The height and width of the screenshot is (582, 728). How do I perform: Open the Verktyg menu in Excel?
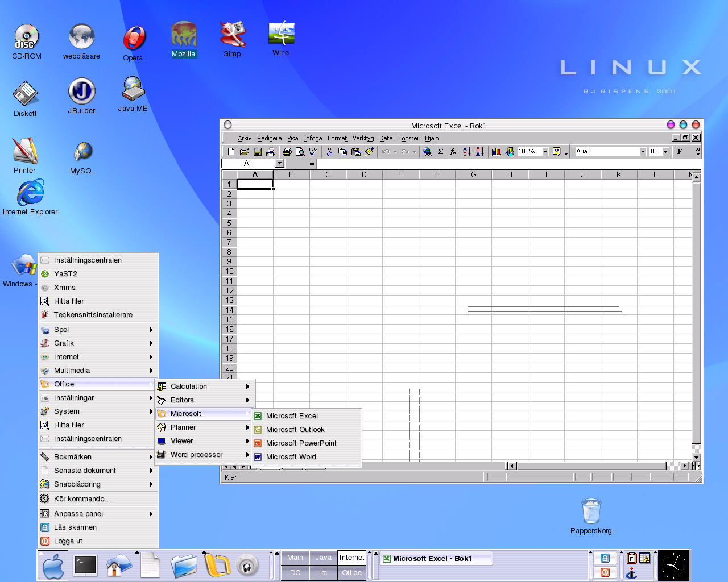pyautogui.click(x=363, y=138)
